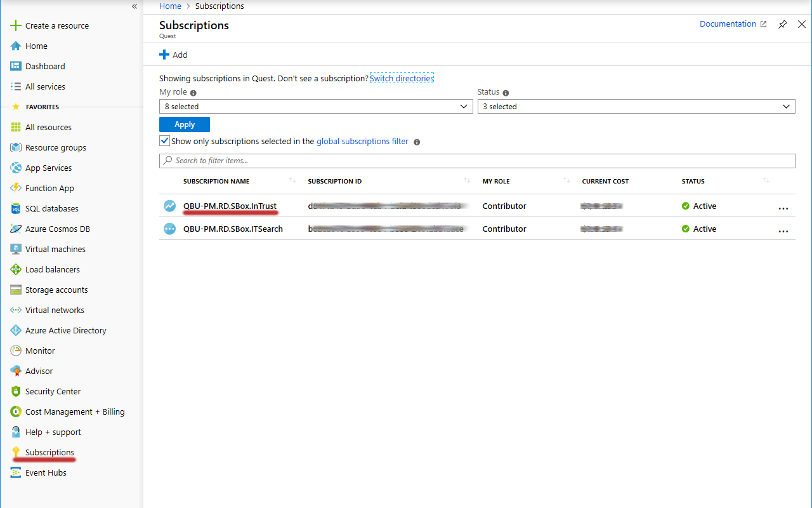Open more options for InTrust subscription
The image size is (812, 508).
coord(783,208)
